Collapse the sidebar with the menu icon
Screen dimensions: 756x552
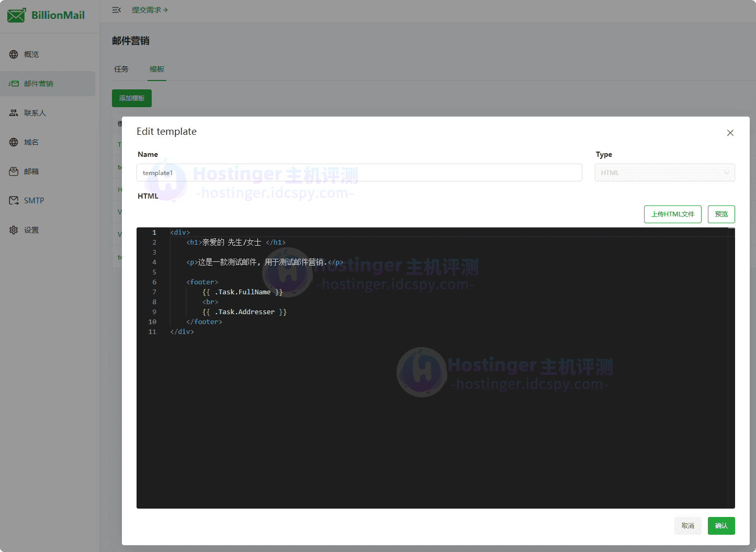point(116,9)
